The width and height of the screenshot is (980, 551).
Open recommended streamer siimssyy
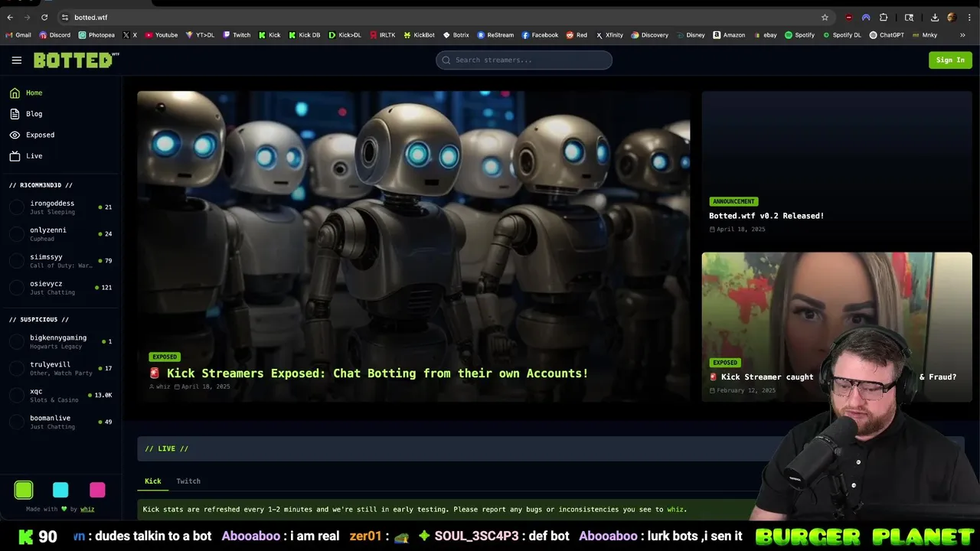pyautogui.click(x=60, y=261)
